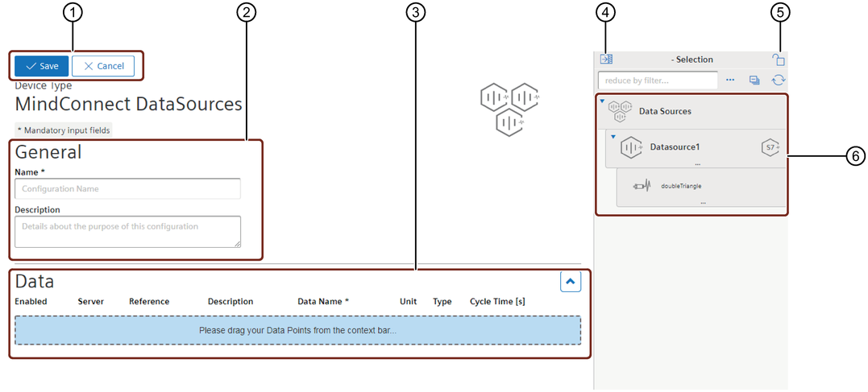Refresh the selection list

point(779,80)
